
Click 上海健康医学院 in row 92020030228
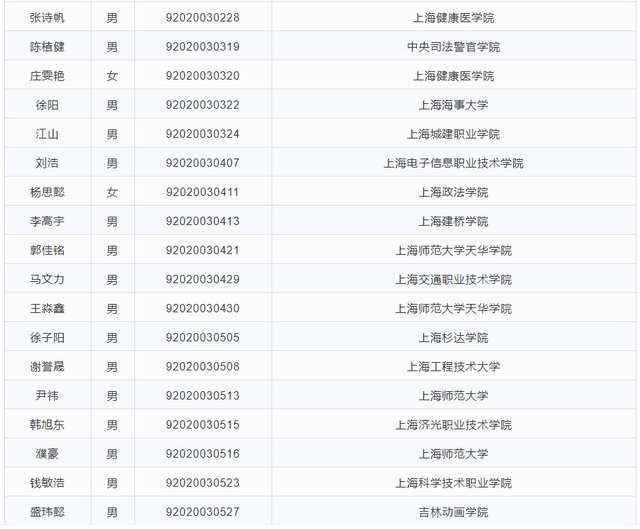point(453,18)
